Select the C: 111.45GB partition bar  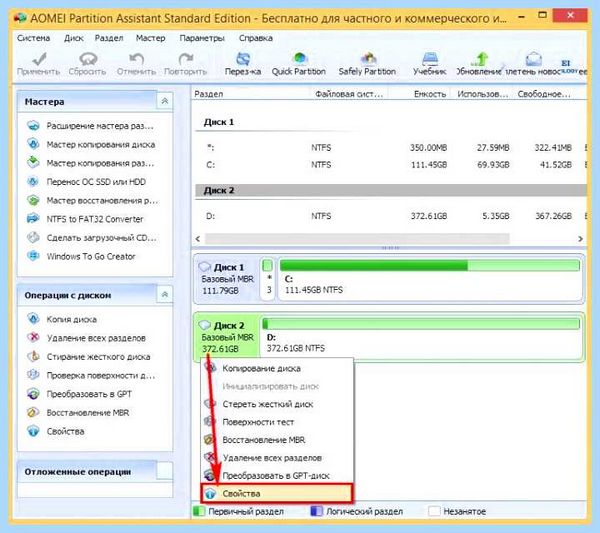tap(430, 278)
